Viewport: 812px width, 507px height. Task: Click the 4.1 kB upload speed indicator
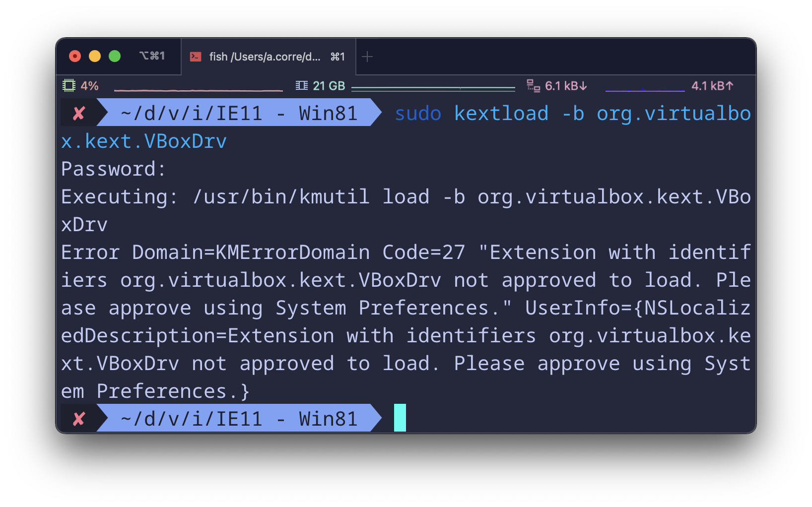point(712,86)
